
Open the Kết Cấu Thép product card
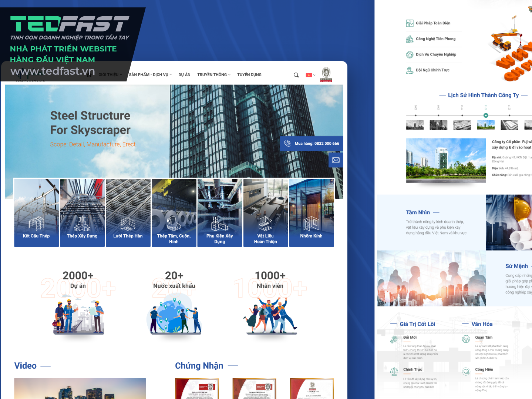[x=36, y=213]
